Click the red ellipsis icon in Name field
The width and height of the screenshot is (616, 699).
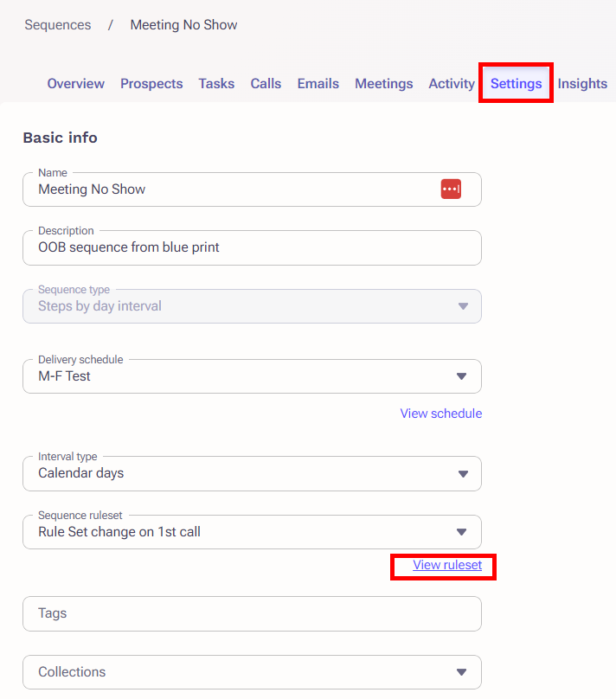coord(451,189)
